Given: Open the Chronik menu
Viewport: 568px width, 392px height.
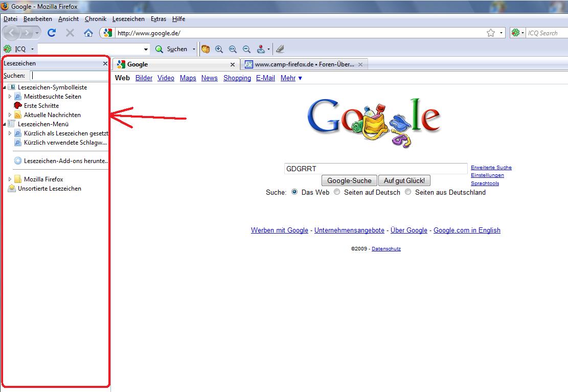Looking at the screenshot, I should (96, 19).
